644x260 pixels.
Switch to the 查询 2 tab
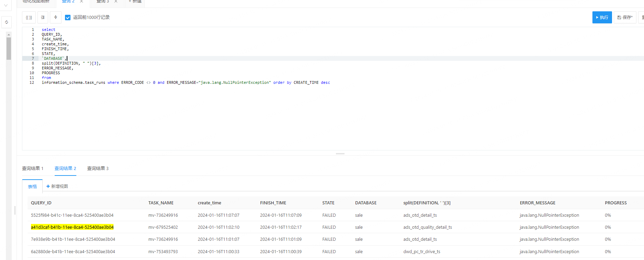point(68,2)
